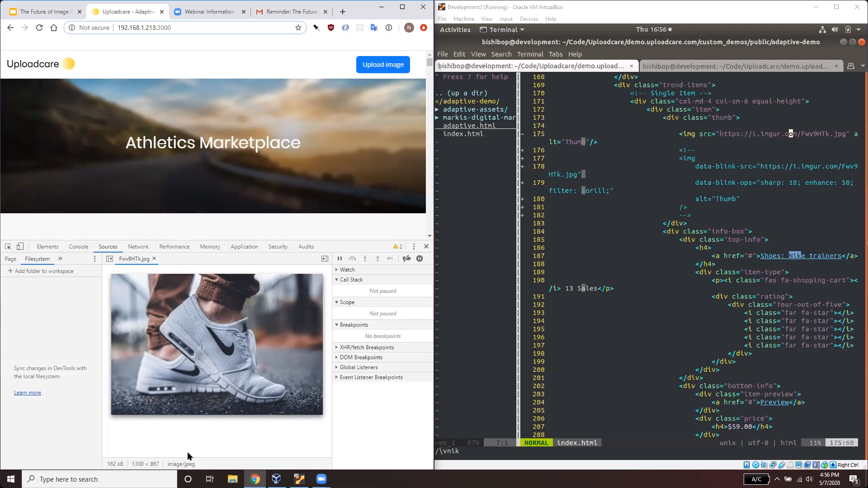
Task: Open the Machine menu in VirtualBox
Action: click(x=464, y=19)
